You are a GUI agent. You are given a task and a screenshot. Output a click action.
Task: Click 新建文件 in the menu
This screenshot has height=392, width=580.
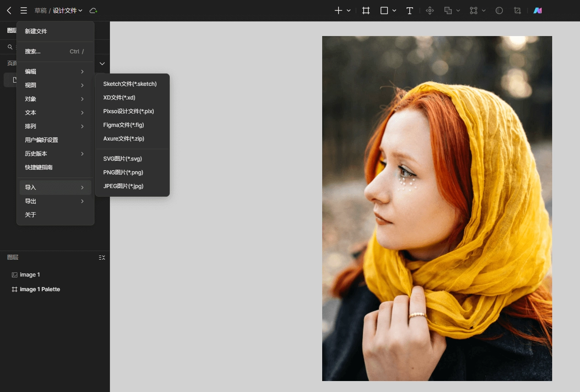(36, 31)
